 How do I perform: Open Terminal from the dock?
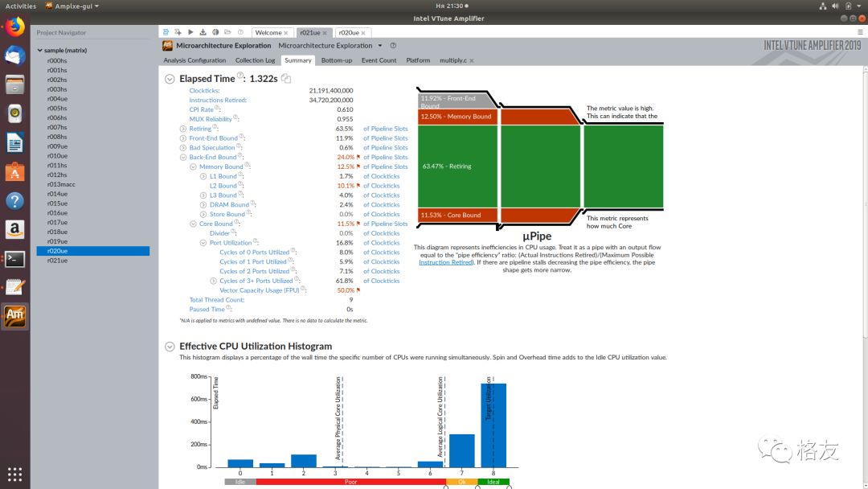tap(15, 259)
